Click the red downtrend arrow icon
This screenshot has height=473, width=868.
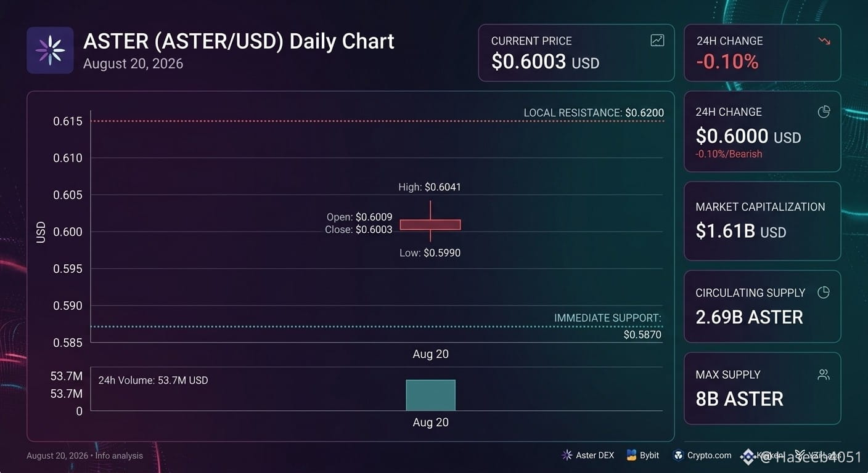coord(824,41)
